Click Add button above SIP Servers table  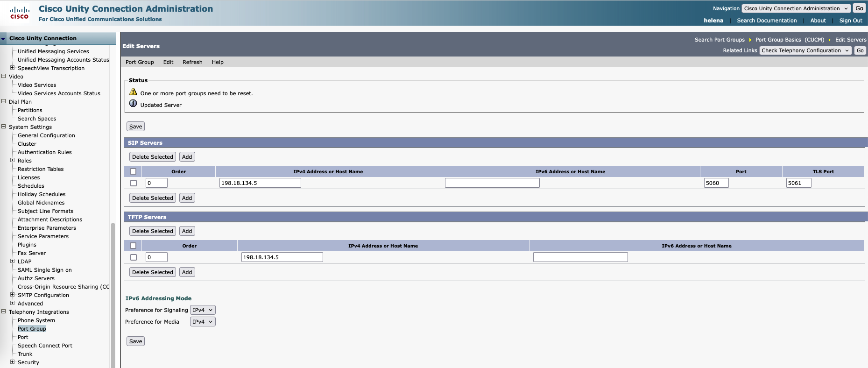[x=187, y=157]
